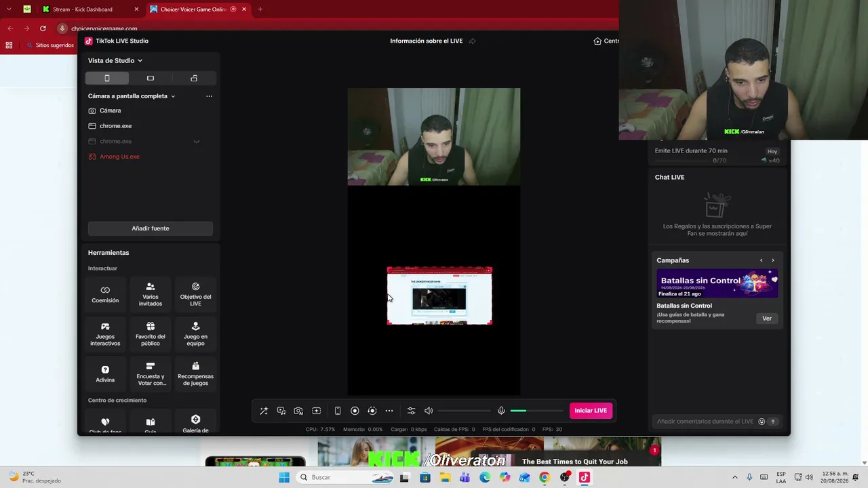
Task: Switch to the Stream - Kick Dashboard browser tab
Action: click(83, 9)
